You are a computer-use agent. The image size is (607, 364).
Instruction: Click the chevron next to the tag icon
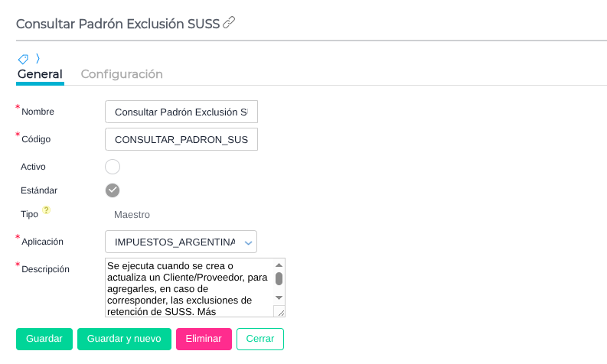pyautogui.click(x=38, y=58)
